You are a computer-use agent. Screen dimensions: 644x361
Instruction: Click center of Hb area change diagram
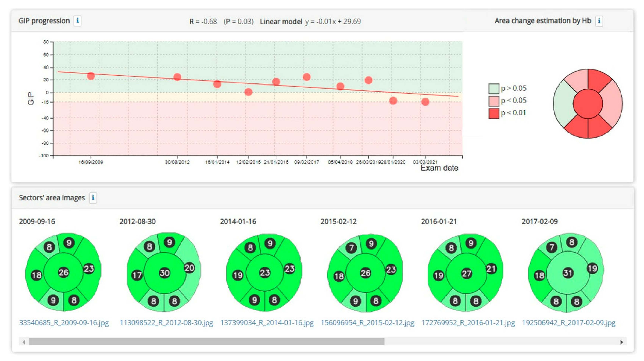[x=588, y=103]
